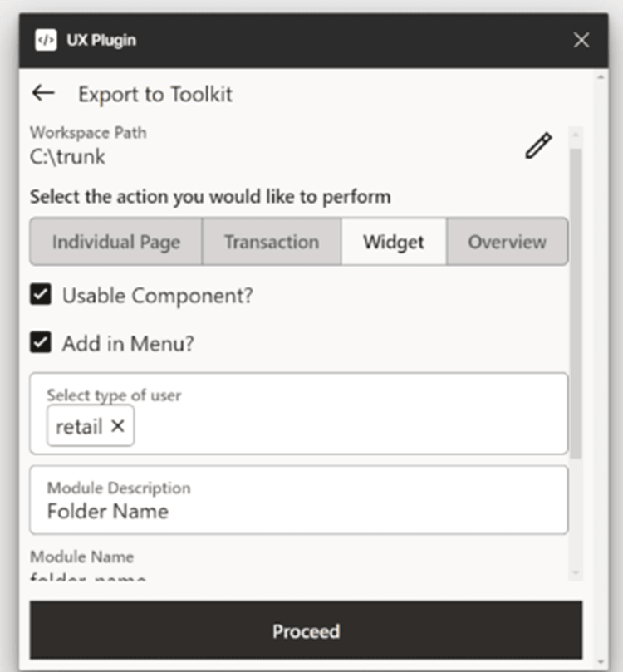Click the Workspace Path C:\trunk text
Screen dimensions: 623x672
point(68,155)
